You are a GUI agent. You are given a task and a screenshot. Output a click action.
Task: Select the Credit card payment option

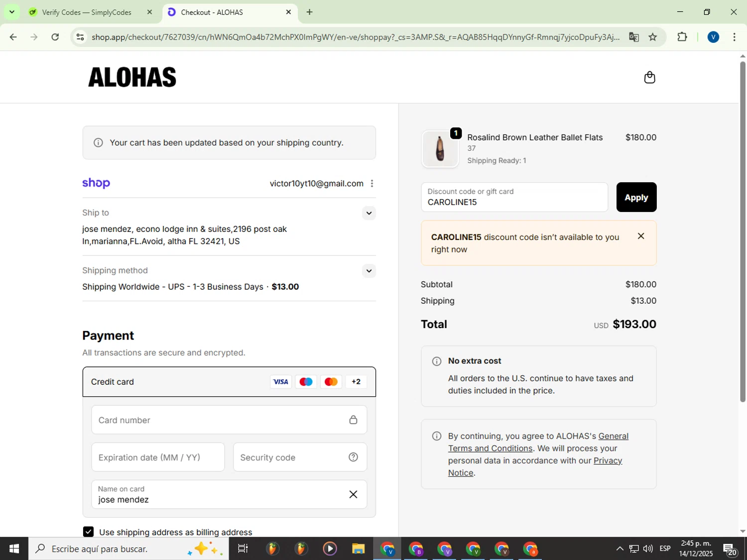pos(229,382)
